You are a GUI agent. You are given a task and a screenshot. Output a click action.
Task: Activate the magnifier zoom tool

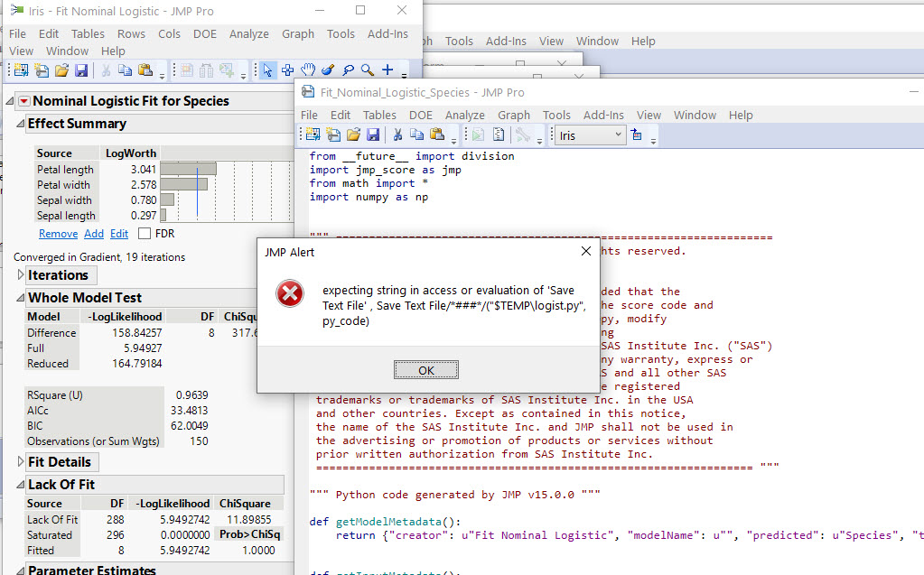click(368, 70)
